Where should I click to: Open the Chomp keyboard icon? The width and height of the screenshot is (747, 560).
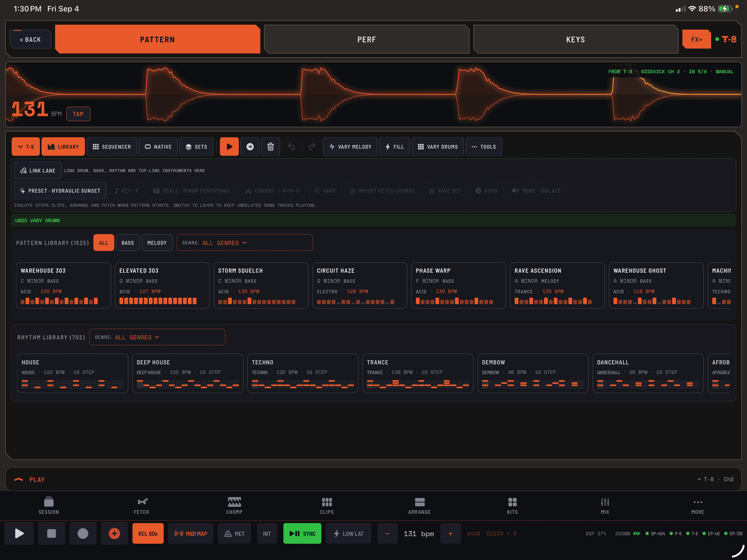click(234, 505)
